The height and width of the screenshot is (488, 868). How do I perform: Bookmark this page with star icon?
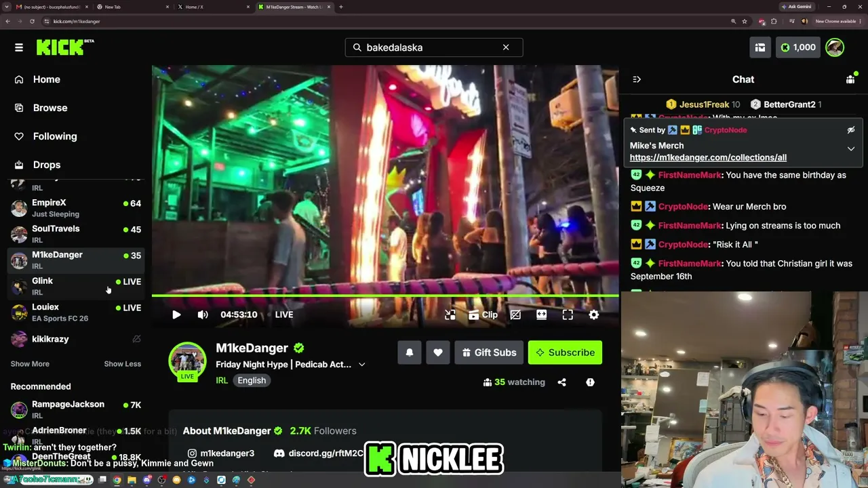point(745,21)
